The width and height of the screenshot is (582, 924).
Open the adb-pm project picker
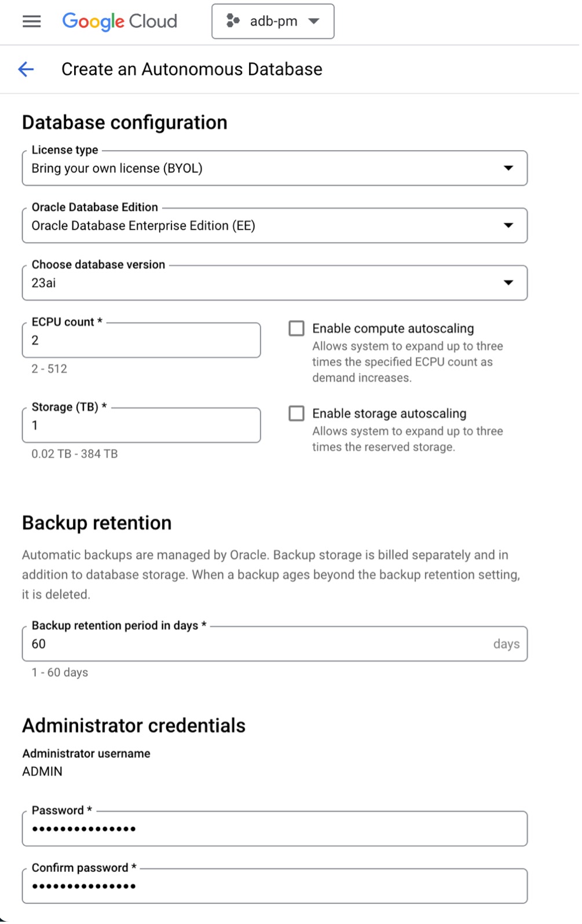272,21
